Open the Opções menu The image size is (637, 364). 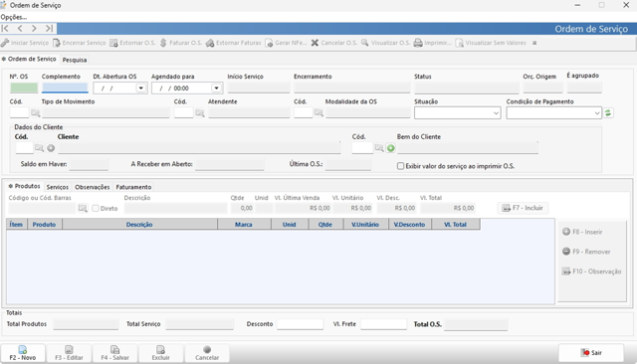(13, 17)
